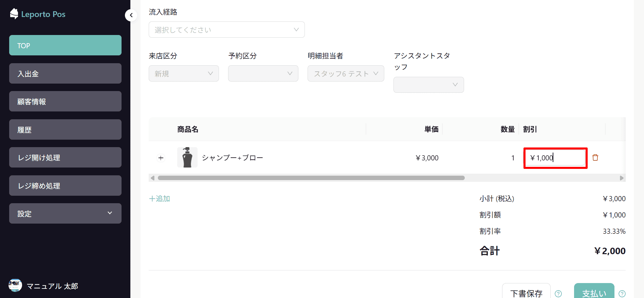Open help icon next to 下書保存

[558, 294]
